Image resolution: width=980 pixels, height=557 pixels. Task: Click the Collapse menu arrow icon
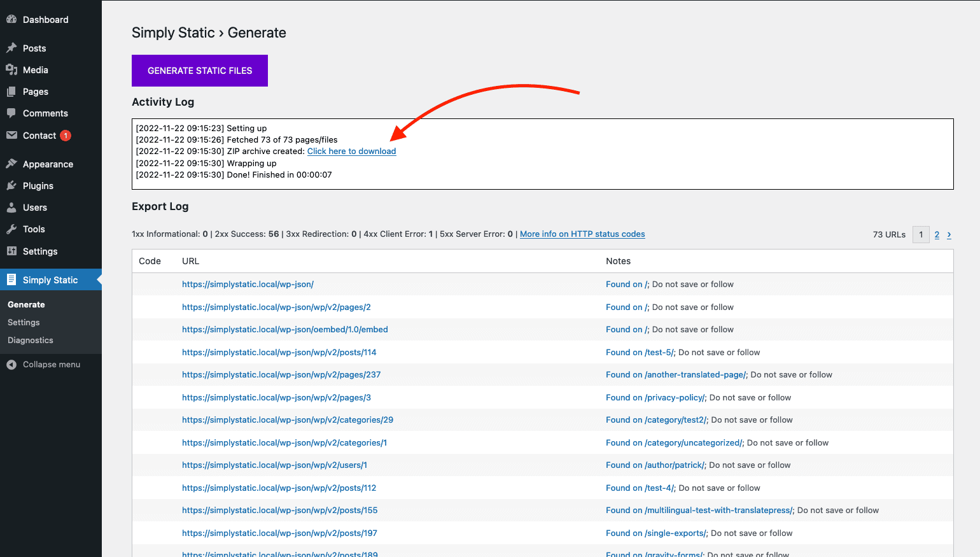coord(11,365)
